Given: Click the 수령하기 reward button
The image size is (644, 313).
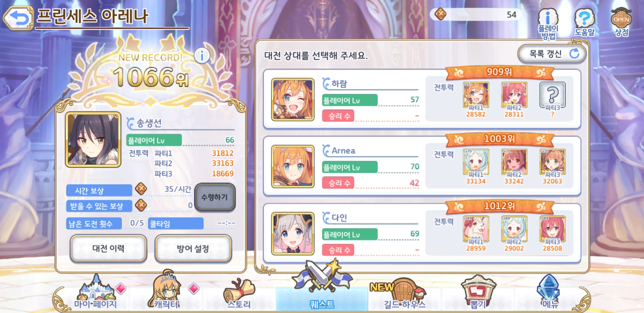Looking at the screenshot, I should pos(215,197).
